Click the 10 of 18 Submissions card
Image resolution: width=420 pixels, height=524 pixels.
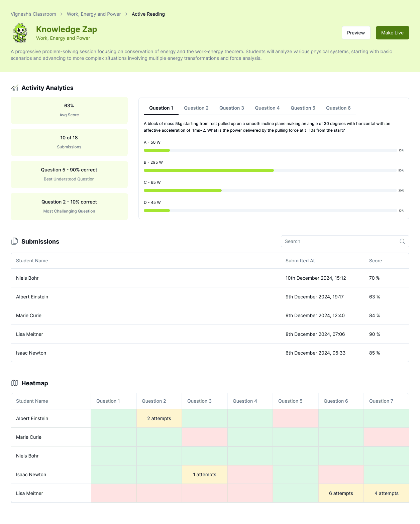(69, 142)
